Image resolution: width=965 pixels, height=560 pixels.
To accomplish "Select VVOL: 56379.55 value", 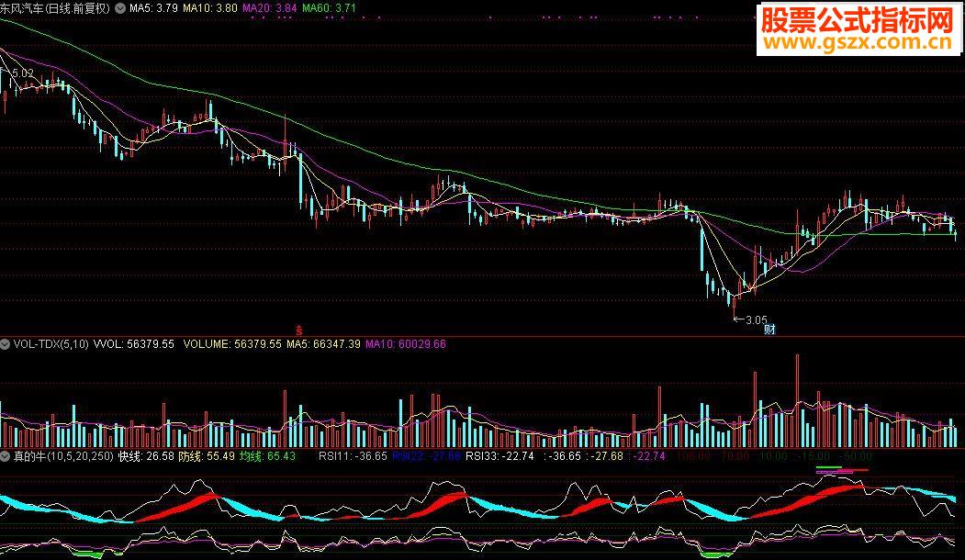I will click(133, 344).
